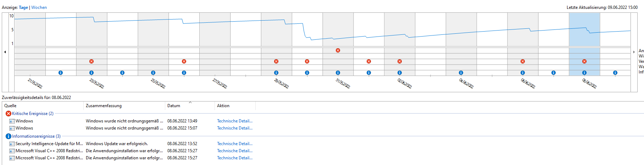The width and height of the screenshot is (644, 165).
Task: Open Technische Details for the Security Intelligence-Update
Action: click(x=235, y=144)
